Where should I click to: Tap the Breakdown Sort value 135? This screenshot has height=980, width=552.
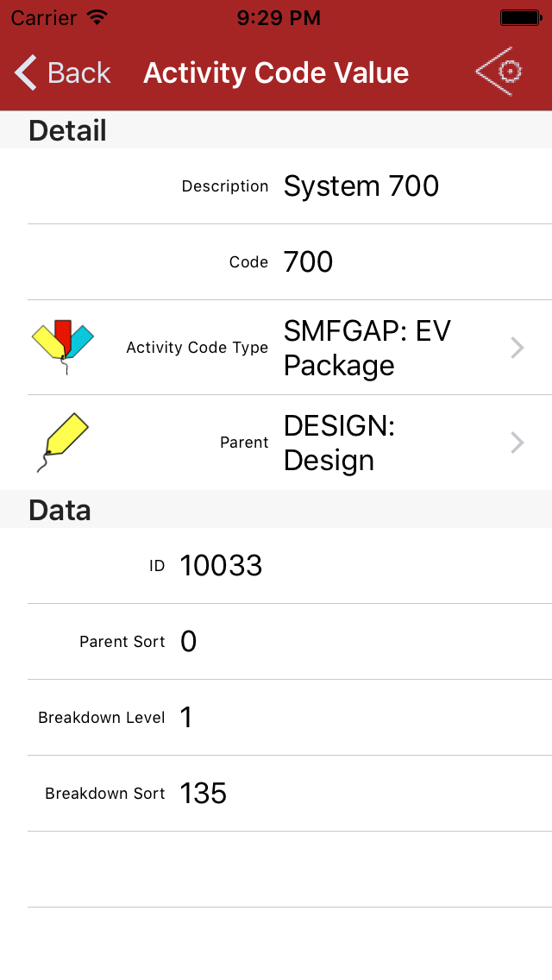point(204,793)
